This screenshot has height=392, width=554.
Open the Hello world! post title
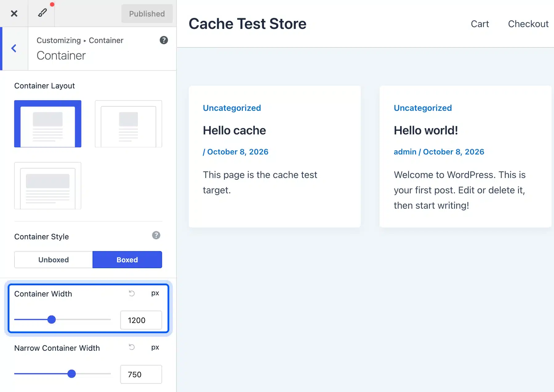[x=426, y=130]
